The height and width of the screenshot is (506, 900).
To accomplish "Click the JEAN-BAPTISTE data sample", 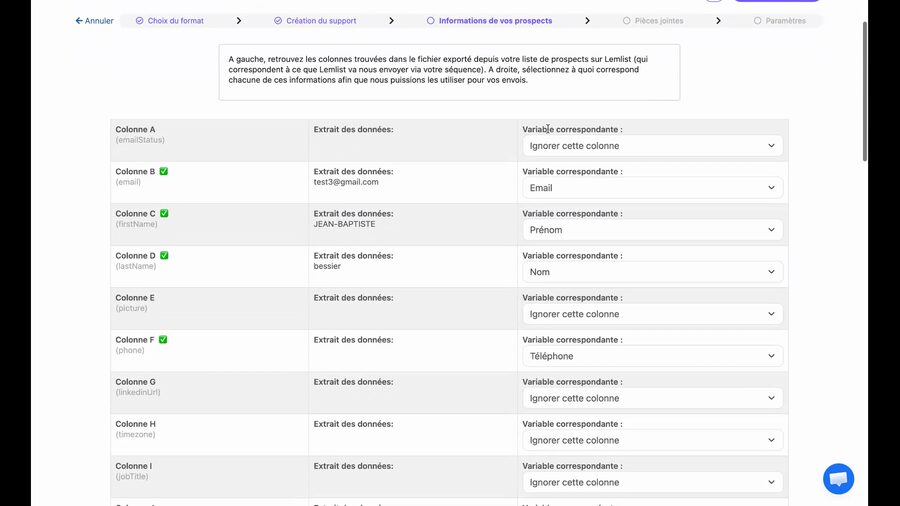I will pyautogui.click(x=344, y=224).
